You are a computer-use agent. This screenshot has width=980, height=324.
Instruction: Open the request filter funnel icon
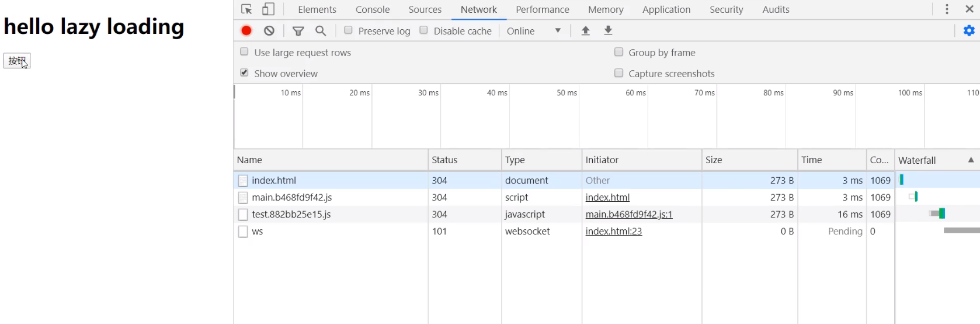click(x=298, y=30)
